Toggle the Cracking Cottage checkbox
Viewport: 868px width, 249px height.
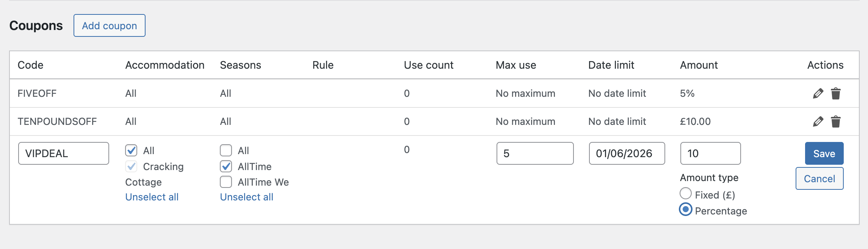131,167
